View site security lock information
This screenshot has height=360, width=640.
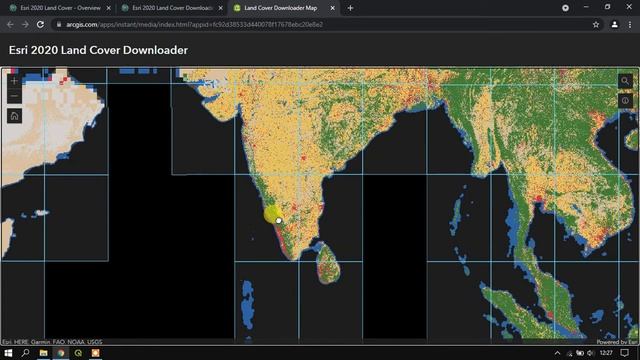point(59,24)
